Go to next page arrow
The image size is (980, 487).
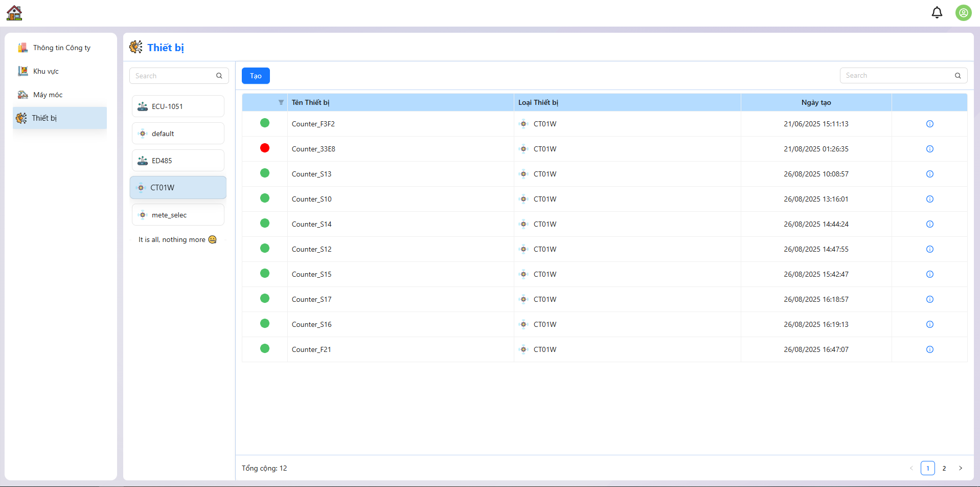click(x=960, y=468)
